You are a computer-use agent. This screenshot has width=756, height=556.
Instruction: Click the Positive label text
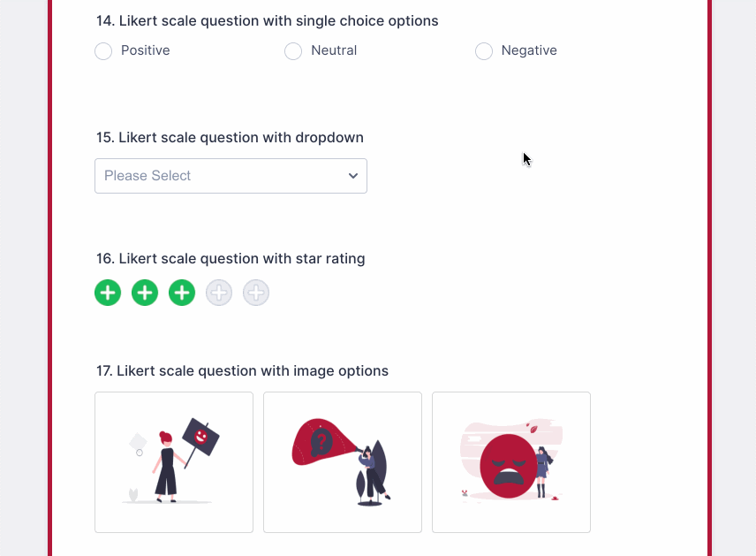click(146, 50)
